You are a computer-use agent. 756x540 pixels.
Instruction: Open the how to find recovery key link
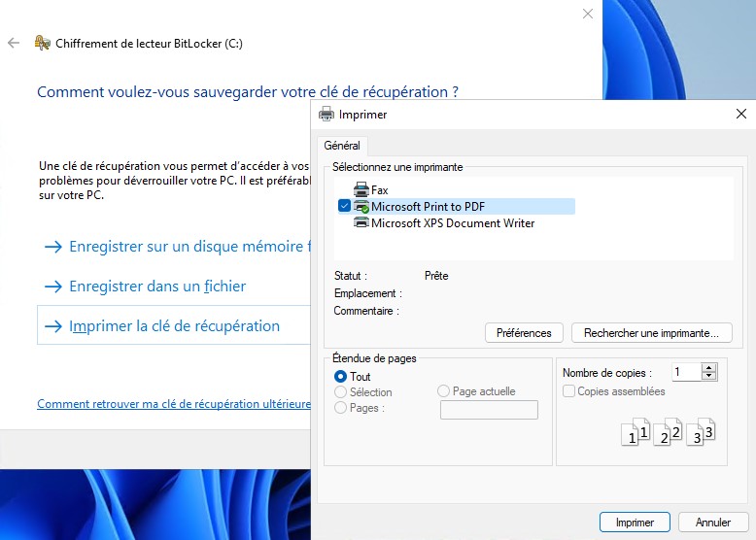pyautogui.click(x=174, y=404)
